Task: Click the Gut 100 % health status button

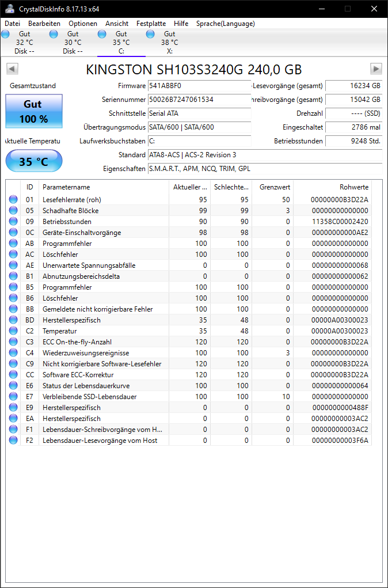Action: tap(34, 111)
